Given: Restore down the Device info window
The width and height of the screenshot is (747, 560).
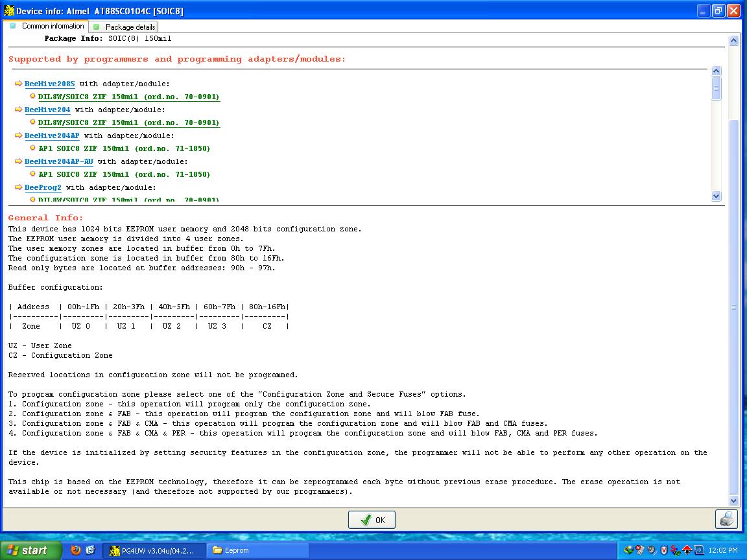Looking at the screenshot, I should 718,10.
